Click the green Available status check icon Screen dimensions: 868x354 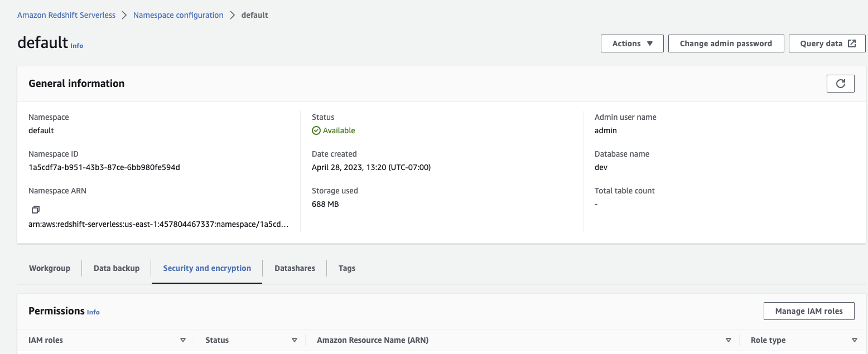tap(316, 130)
